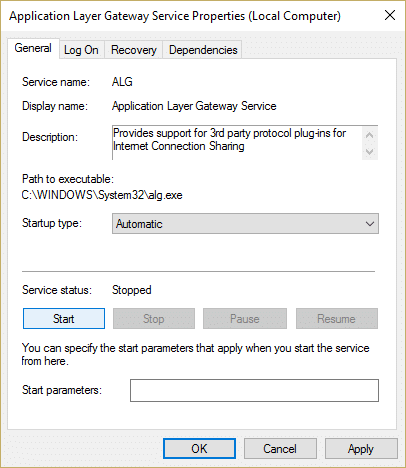Image resolution: width=406 pixels, height=468 pixels.
Task: Open the Recovery tab
Action: coord(134,50)
